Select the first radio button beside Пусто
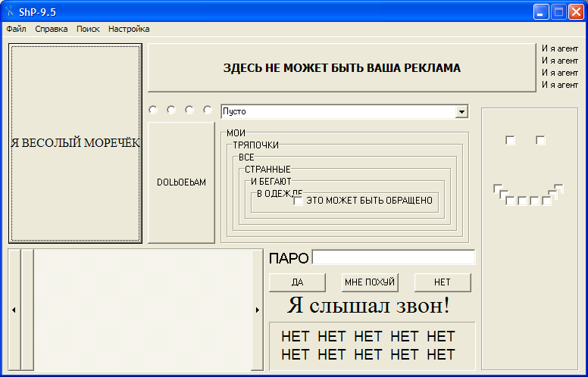 [153, 110]
